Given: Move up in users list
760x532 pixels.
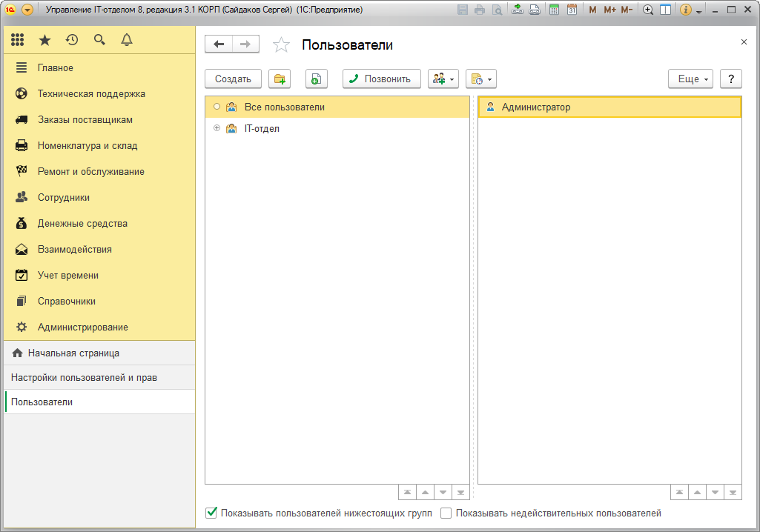Looking at the screenshot, I should coord(698,492).
